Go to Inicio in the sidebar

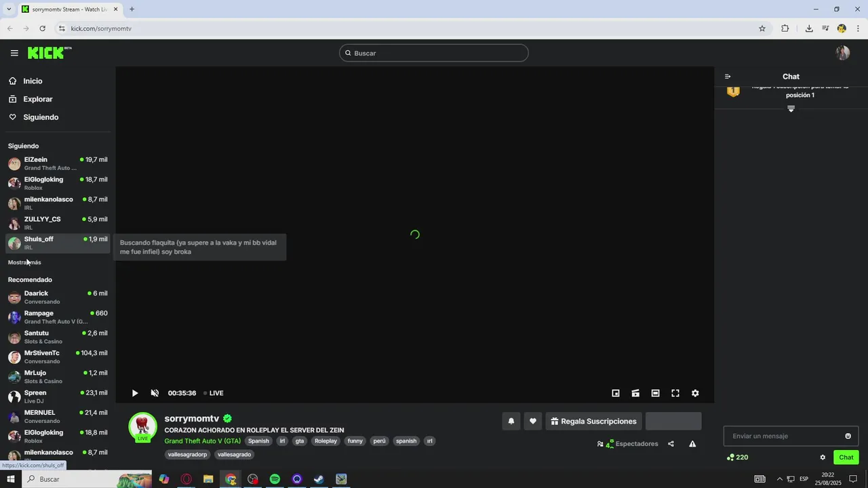coord(33,81)
